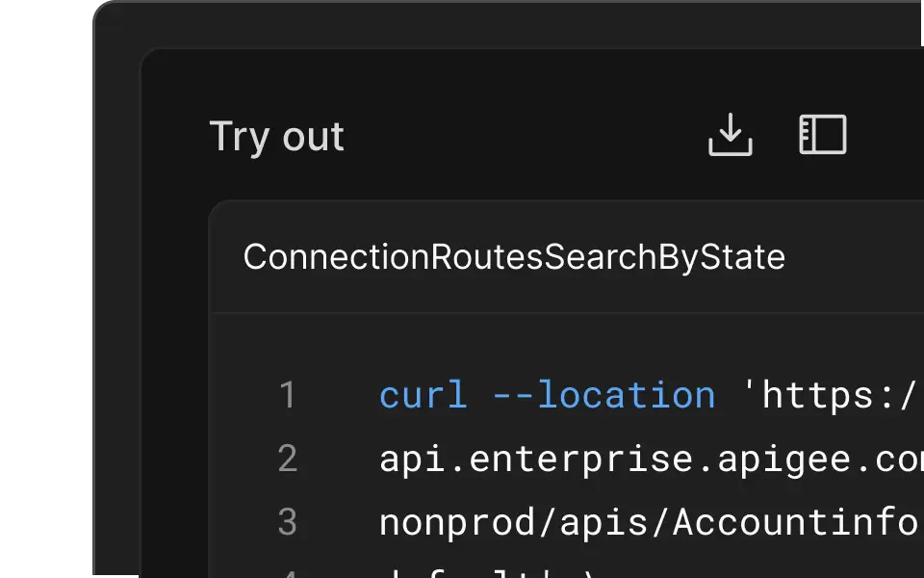The height and width of the screenshot is (578, 924).
Task: Select the 'Try out' heading text
Action: coord(276,137)
